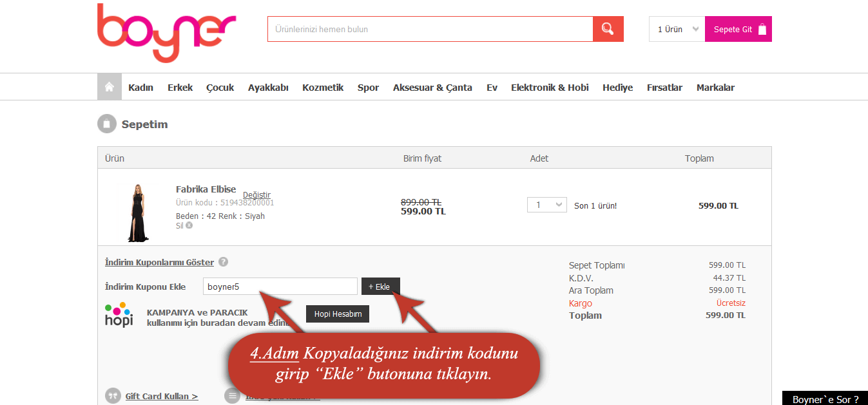Click the Sepetim basket icon
Screen dimensions: 868x405
click(x=107, y=124)
